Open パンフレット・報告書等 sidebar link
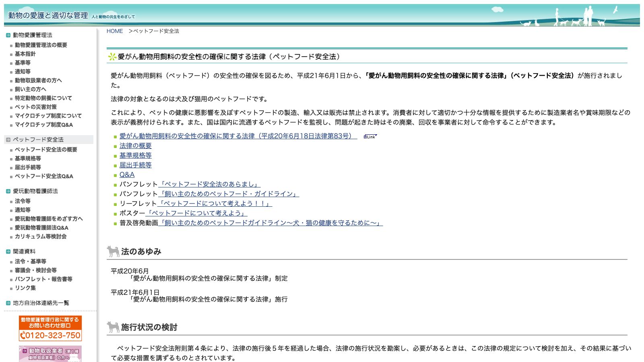The width and height of the screenshot is (644, 362). (43, 279)
